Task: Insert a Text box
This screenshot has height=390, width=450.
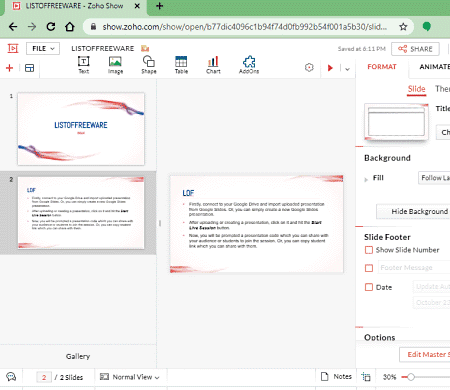Action: [83, 65]
